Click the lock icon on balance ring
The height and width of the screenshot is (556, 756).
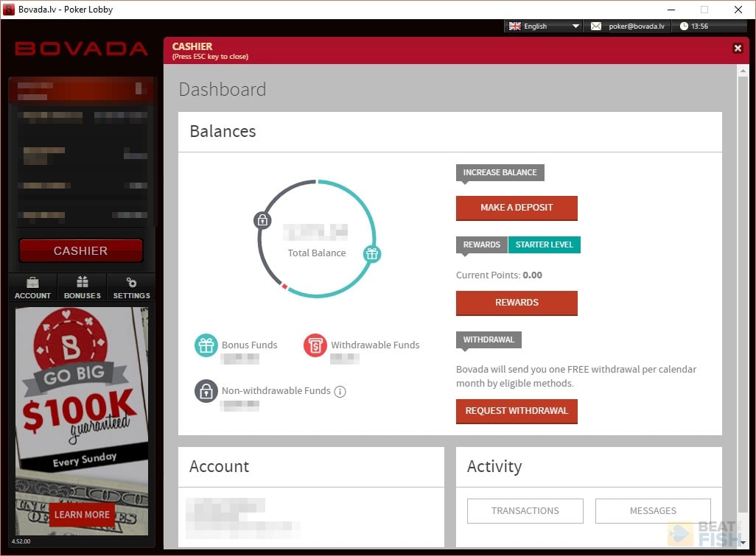click(x=262, y=219)
